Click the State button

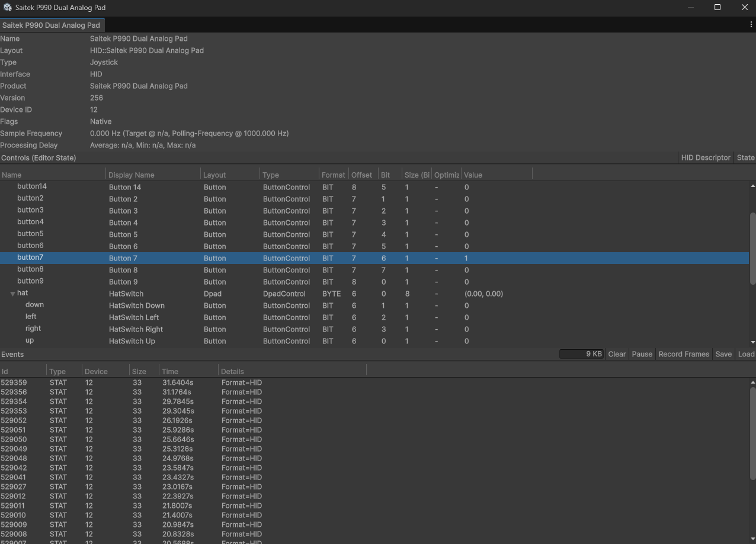coord(745,157)
